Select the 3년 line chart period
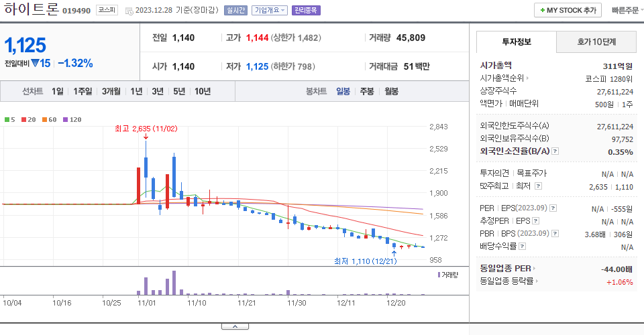This screenshot has width=644, height=335. (157, 91)
